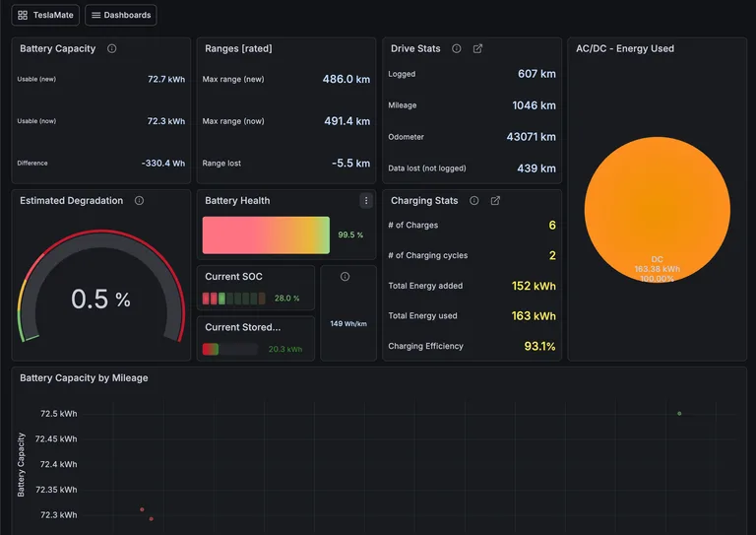Screen dimensions: 756x535
Task: Open the Charging Stats external link icon
Action: (495, 201)
